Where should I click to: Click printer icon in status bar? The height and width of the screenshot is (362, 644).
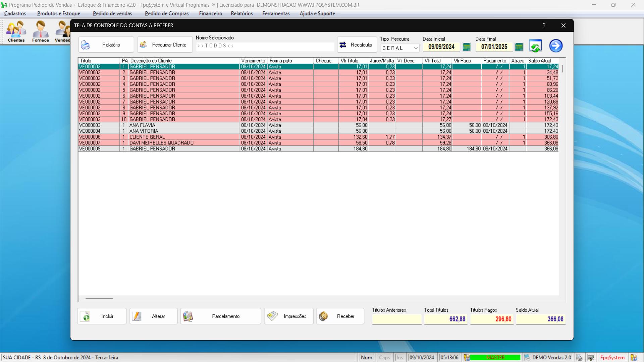(579, 358)
